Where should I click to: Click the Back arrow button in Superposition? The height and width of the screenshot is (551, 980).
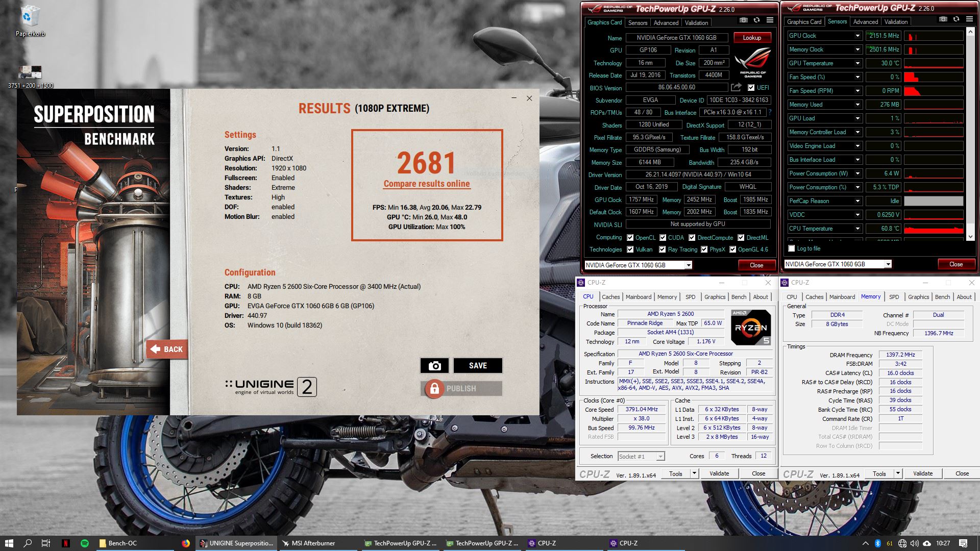[x=167, y=349]
